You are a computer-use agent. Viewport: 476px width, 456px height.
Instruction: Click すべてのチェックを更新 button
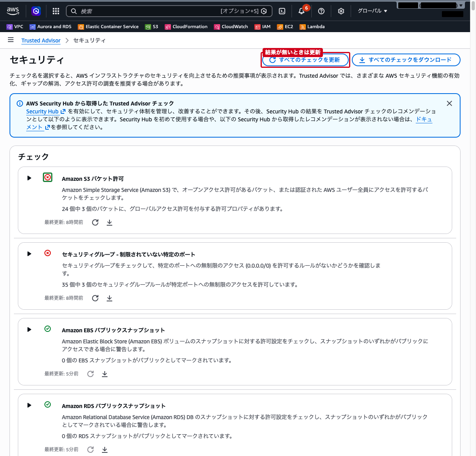tap(305, 60)
